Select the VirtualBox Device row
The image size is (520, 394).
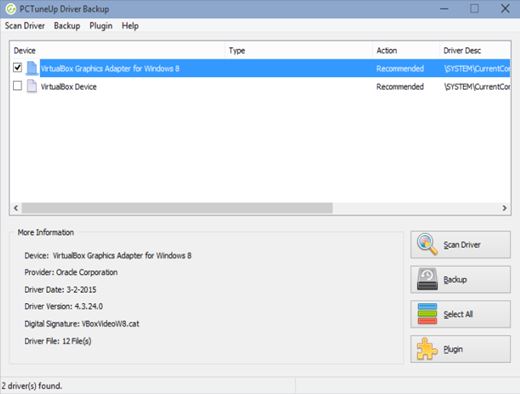pyautogui.click(x=260, y=86)
